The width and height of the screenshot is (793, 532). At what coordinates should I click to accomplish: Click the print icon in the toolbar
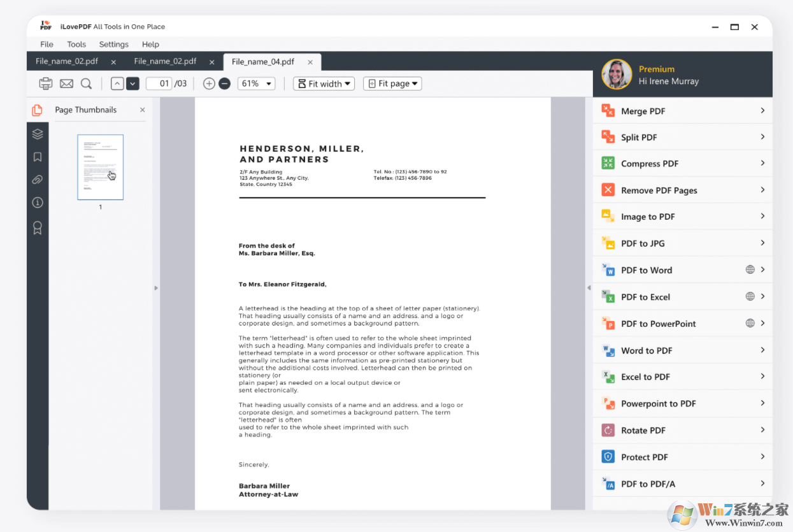pyautogui.click(x=46, y=83)
